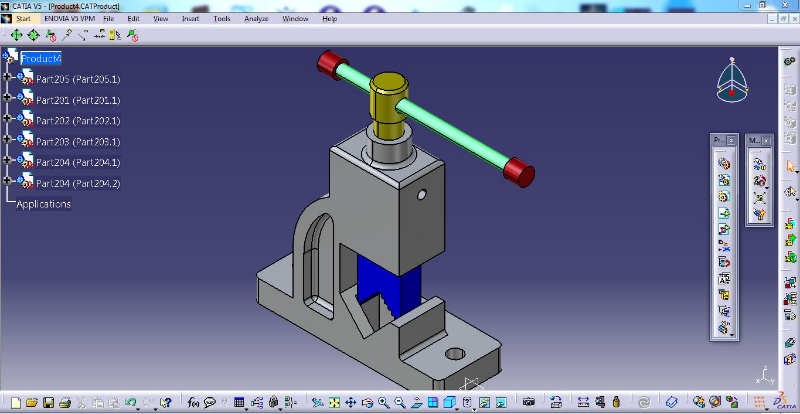Select Part201 (Part201.1) in the tree
Screen dimensions: 800x414
tap(78, 100)
